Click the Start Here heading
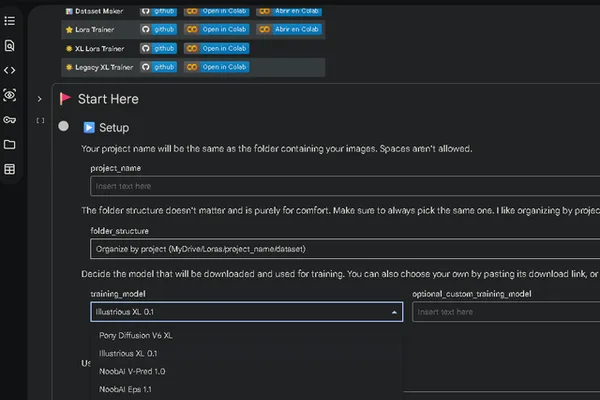The width and height of the screenshot is (600, 400). (x=108, y=99)
